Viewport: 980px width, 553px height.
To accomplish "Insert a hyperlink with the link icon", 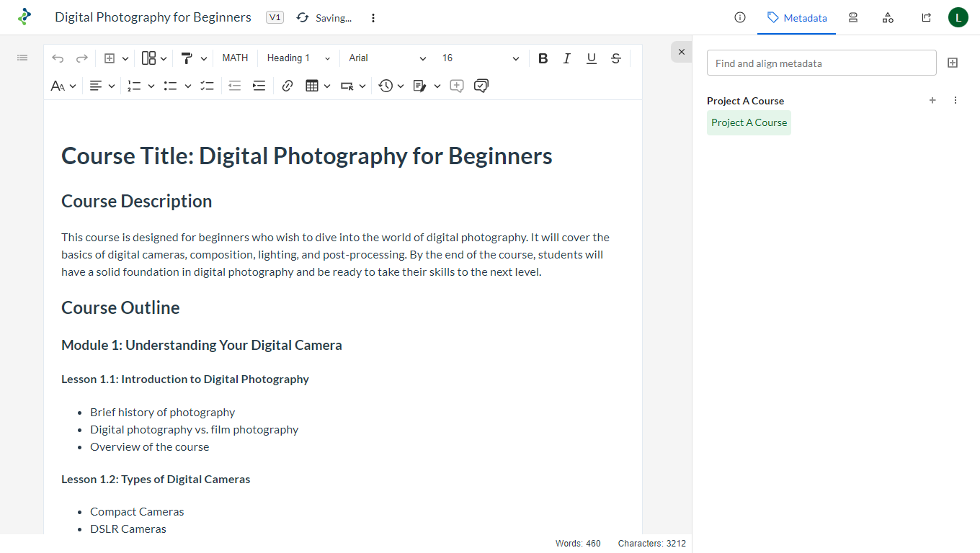I will 288,86.
